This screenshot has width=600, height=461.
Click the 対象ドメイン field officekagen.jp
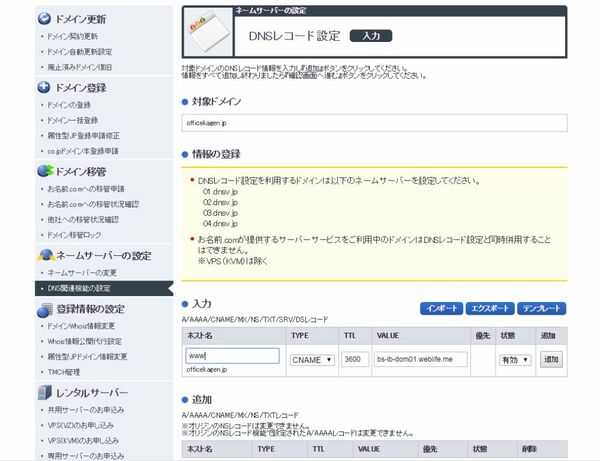pyautogui.click(x=374, y=123)
